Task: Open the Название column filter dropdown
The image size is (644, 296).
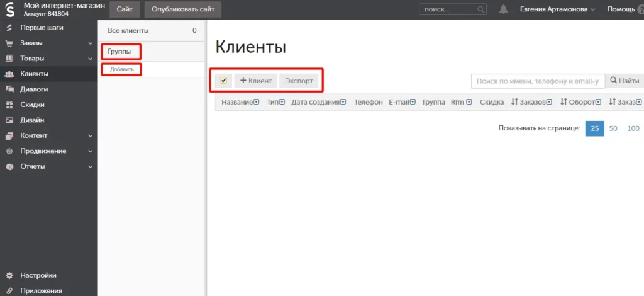Action: tap(257, 102)
